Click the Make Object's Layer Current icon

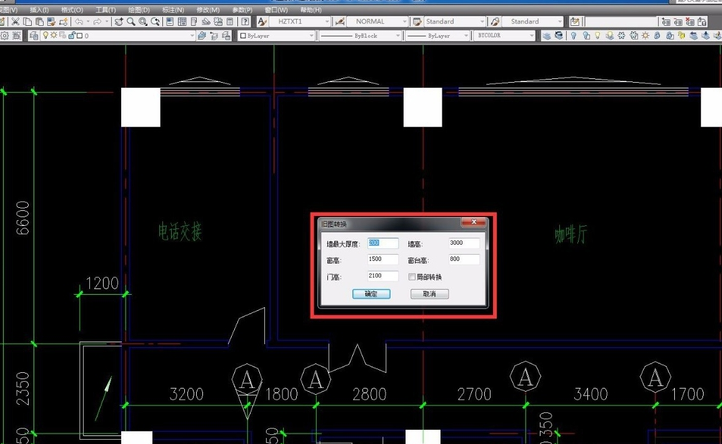pyautogui.click(x=202, y=35)
